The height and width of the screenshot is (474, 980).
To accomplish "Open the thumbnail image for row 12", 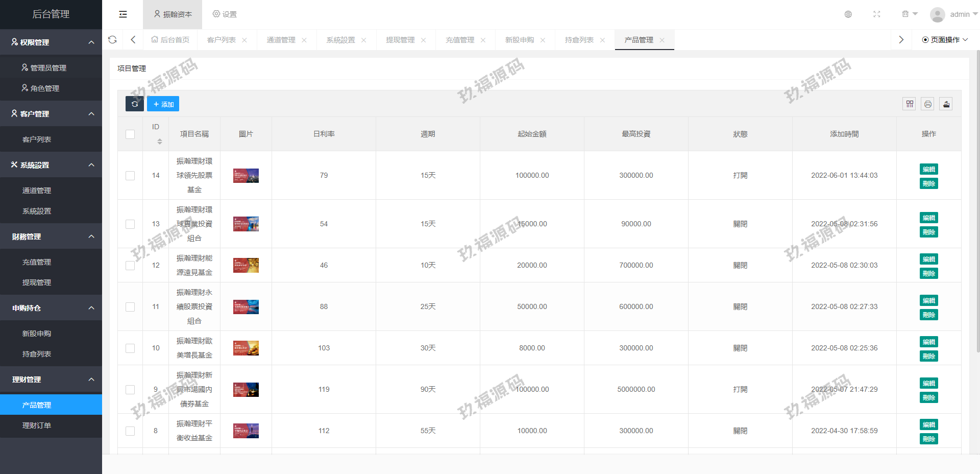I will point(246,266).
